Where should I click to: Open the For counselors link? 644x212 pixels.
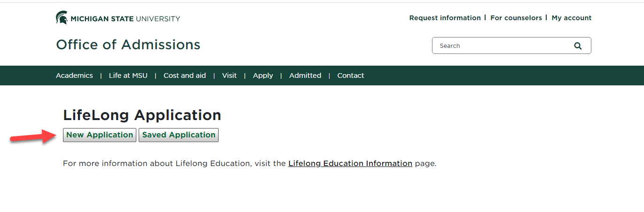[516, 18]
